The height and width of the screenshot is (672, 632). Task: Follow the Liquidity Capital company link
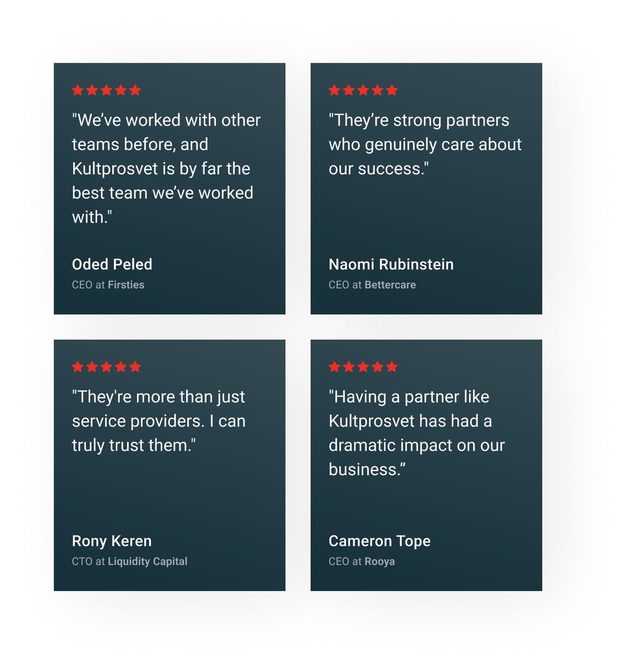[x=147, y=561]
